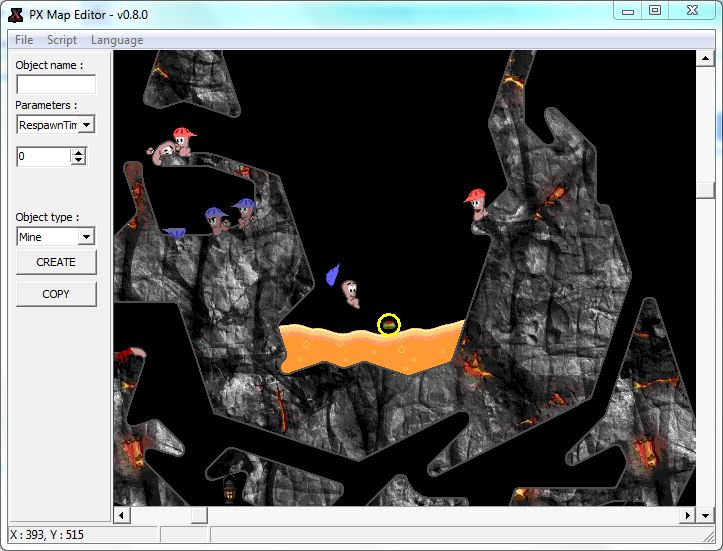This screenshot has width=723, height=551.
Task: Click the vertical scrollbar up arrow
Action: point(705,59)
